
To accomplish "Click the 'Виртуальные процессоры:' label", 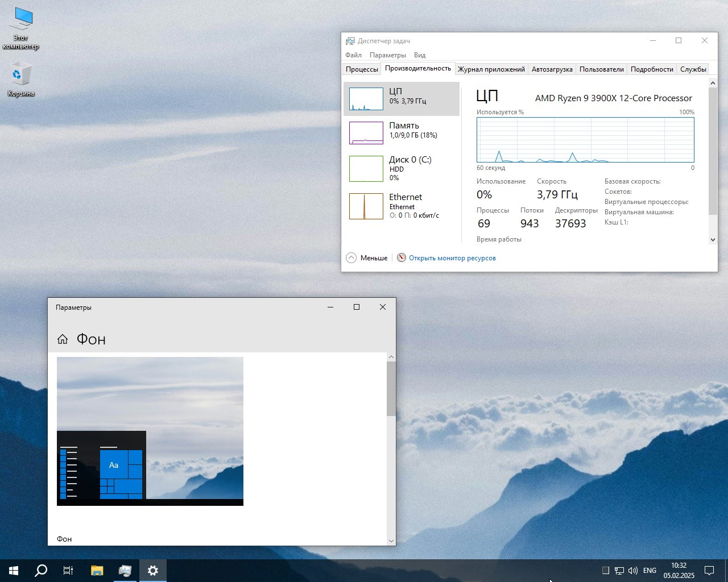I will (647, 202).
